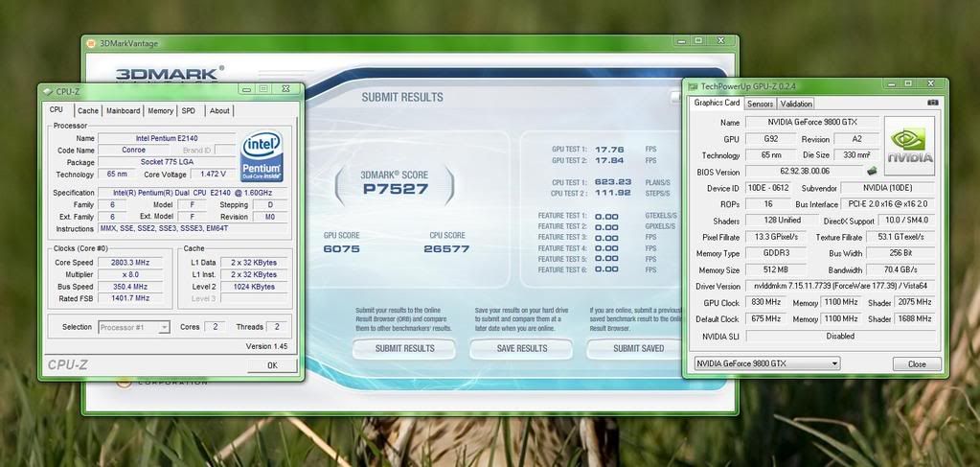This screenshot has width=980, height=467.
Task: Click the processor name Intel Pentium E2140
Action: (167, 138)
